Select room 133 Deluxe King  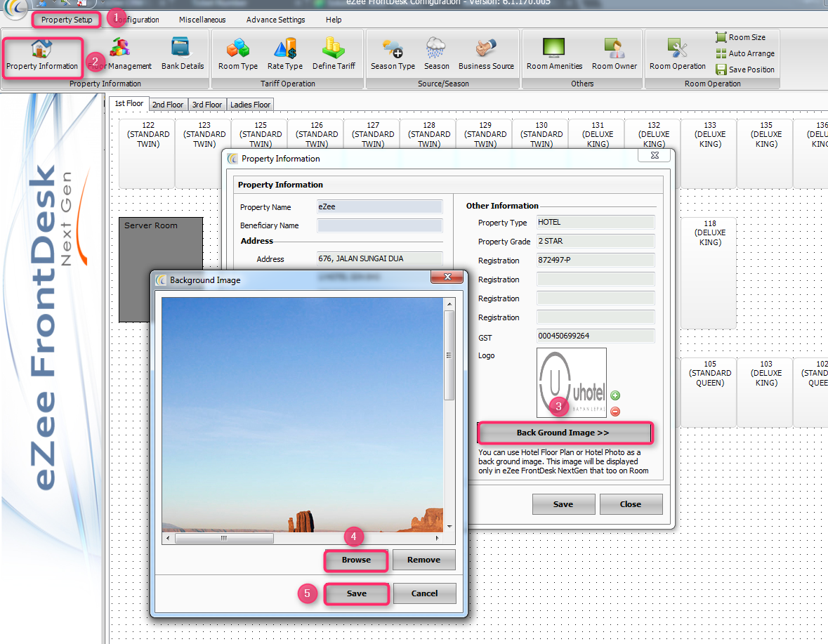tap(710, 154)
